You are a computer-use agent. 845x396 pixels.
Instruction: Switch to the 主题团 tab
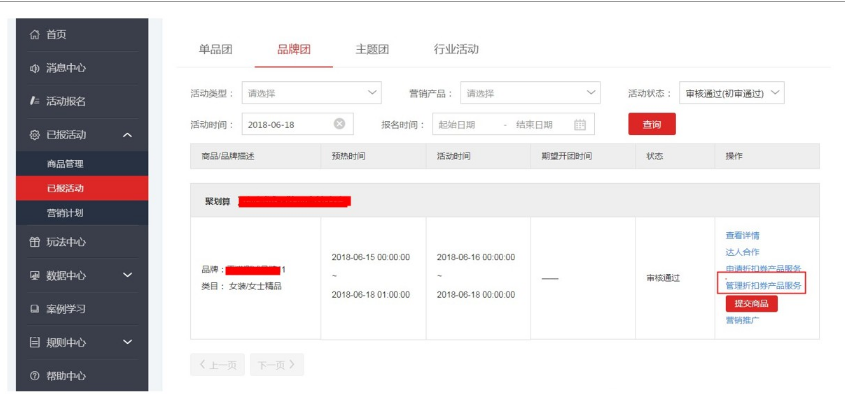point(372,50)
